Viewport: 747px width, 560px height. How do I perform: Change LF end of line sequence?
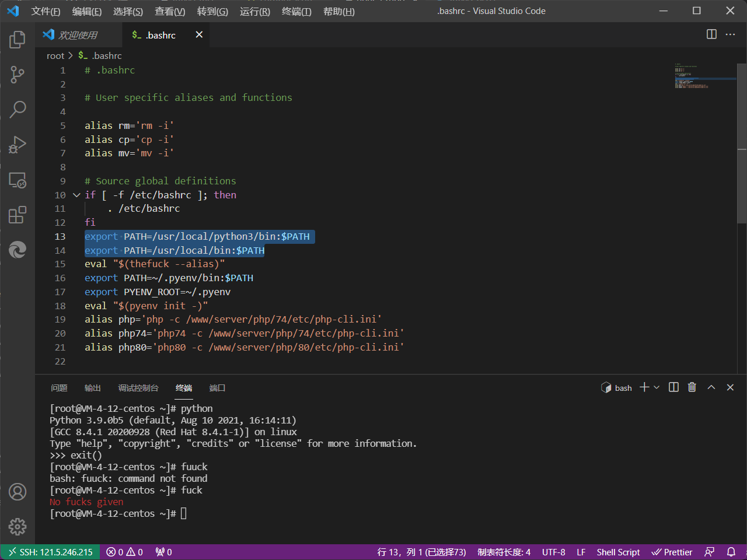pyautogui.click(x=581, y=552)
